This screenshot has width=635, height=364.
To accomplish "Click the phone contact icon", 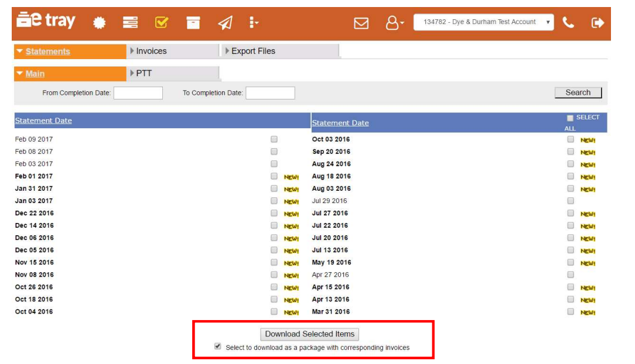I will tap(568, 22).
